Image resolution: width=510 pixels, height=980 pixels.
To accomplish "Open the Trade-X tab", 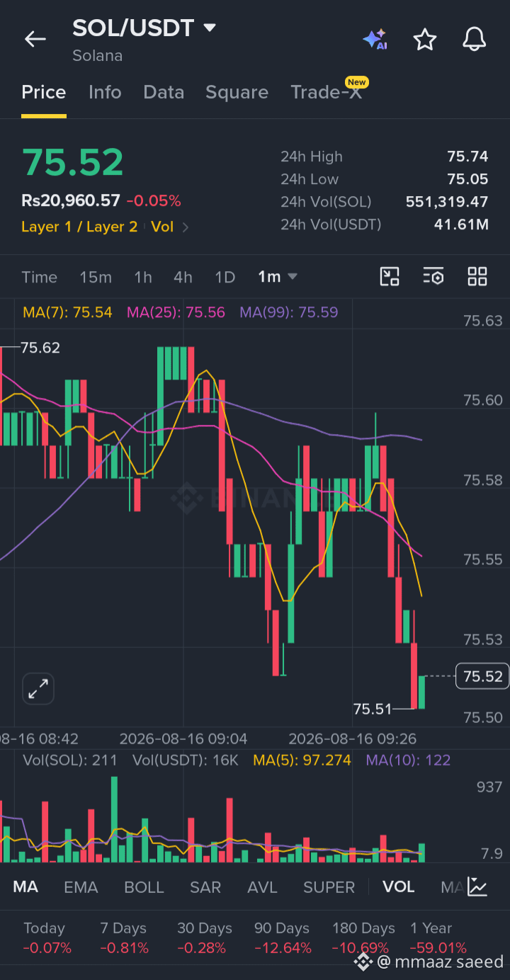I will click(327, 92).
